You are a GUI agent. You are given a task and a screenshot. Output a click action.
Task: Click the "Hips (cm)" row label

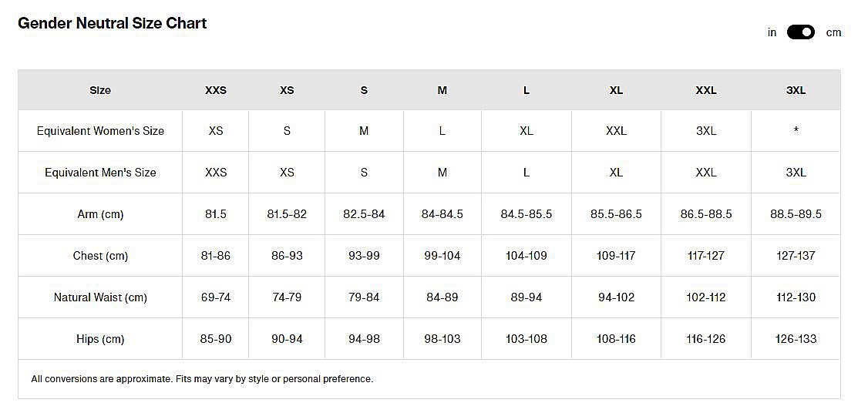tap(100, 339)
